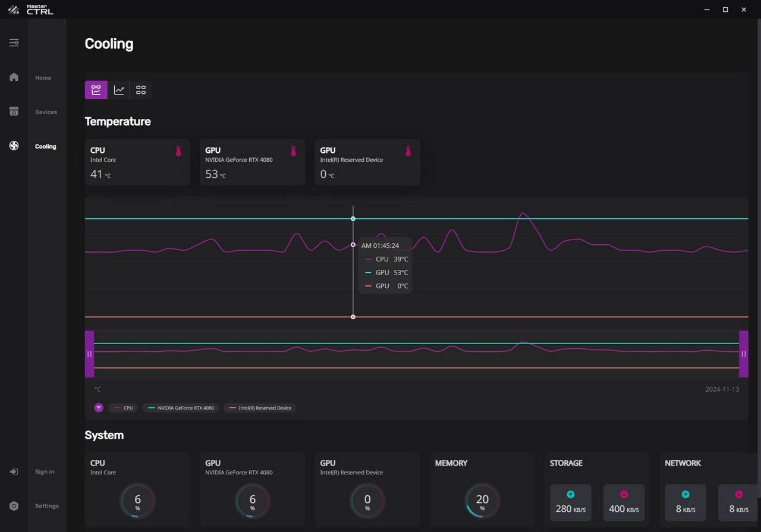Click the CPU 39°C tooltip row
Image resolution: width=761 pixels, height=532 pixels.
pyautogui.click(x=386, y=259)
